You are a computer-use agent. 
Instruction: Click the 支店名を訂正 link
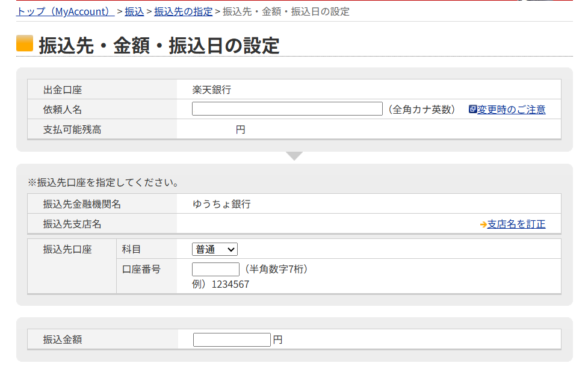click(x=516, y=224)
